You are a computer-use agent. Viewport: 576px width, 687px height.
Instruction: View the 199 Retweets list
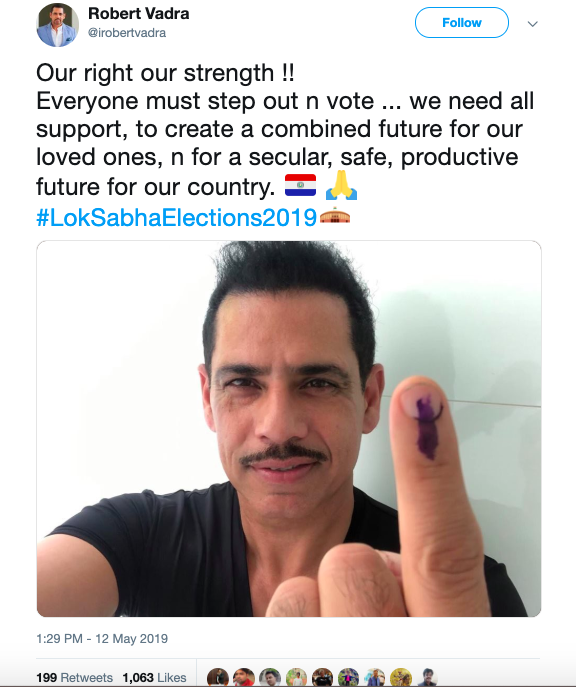tap(74, 677)
